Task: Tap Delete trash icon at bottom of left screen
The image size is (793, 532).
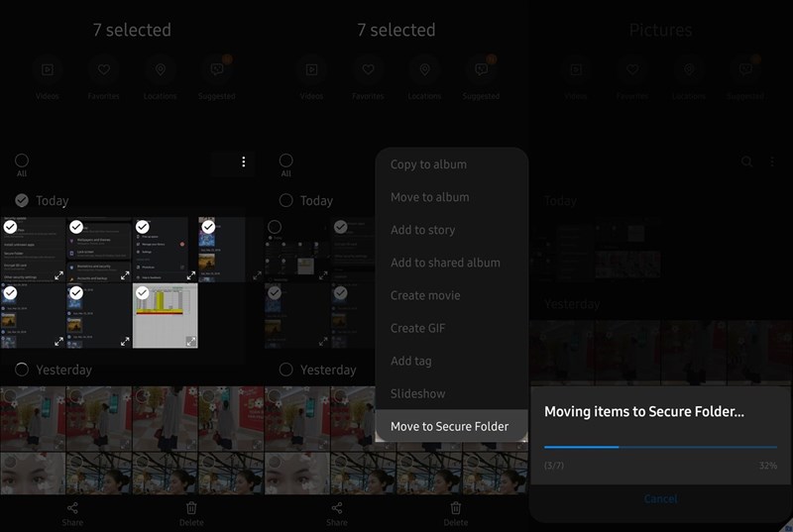Action: (191, 512)
